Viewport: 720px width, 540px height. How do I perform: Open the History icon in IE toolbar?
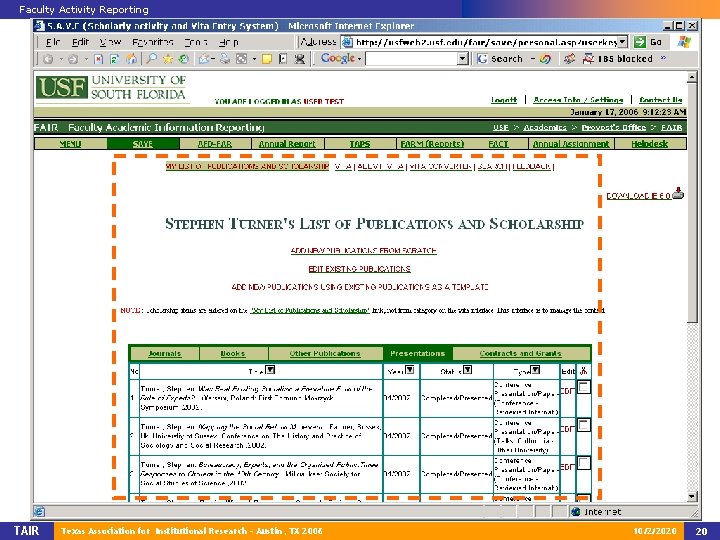(x=184, y=58)
